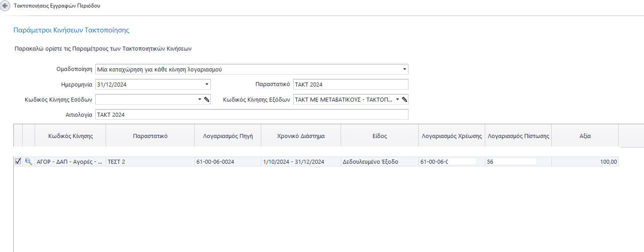Expand the Κωδικός Κίνησης Εσόδων dropdown
Screen dimensions: 644x252
200,100
